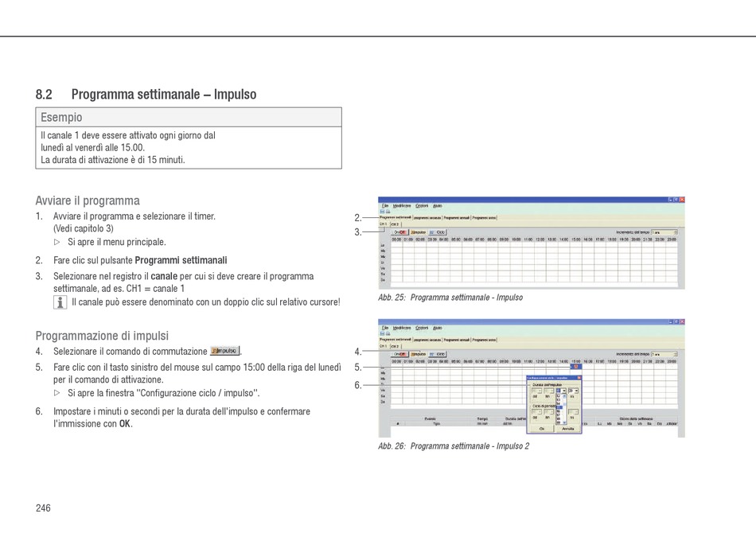Pick the highlighted 15 entry in the minutes list
The height and width of the screenshot is (533, 756).
click(x=559, y=407)
